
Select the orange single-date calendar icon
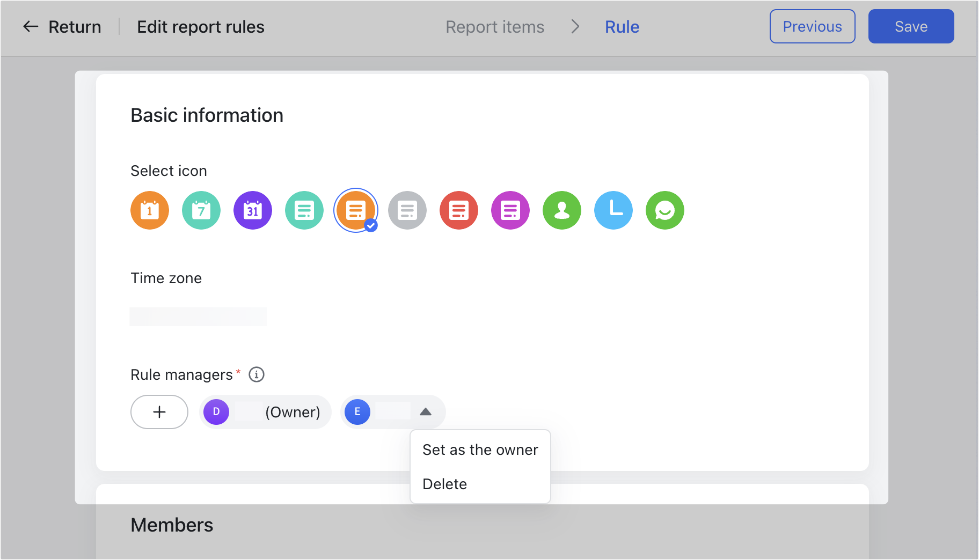[x=149, y=210]
